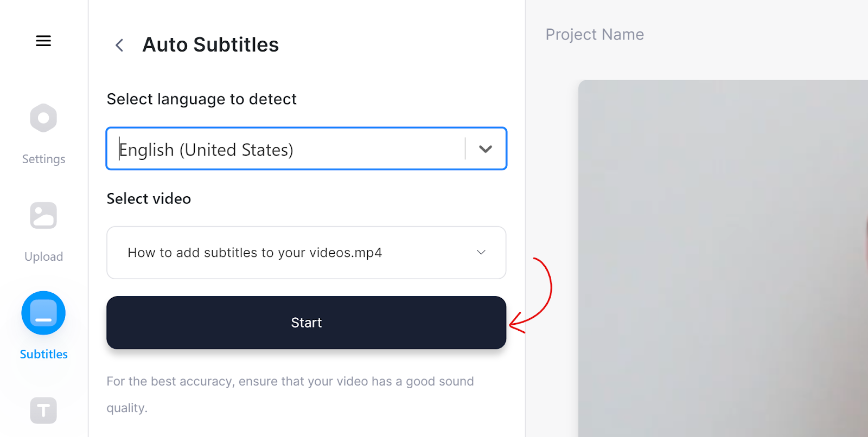This screenshot has height=437, width=868.
Task: Click the Settings hexagon icon
Action: point(43,118)
